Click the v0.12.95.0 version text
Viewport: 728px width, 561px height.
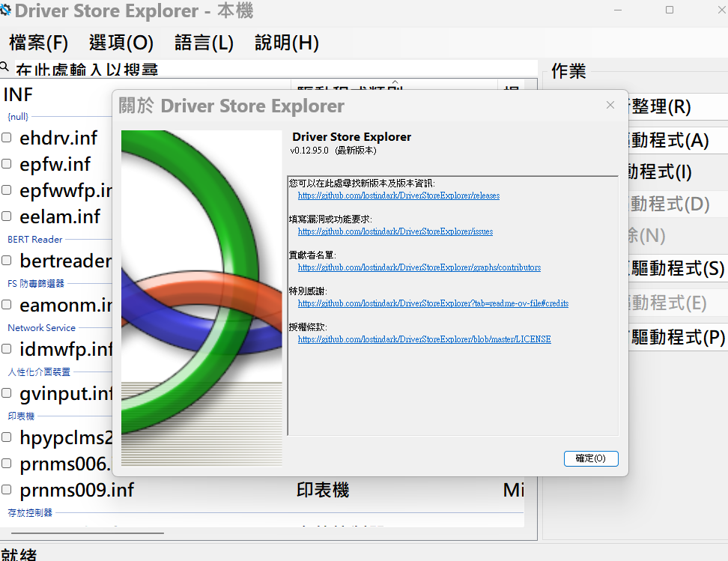click(x=309, y=151)
